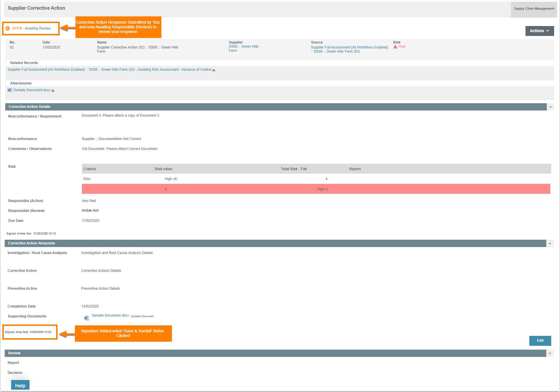This screenshot has height=392, width=560.
Task: Open the related Supplier Full Assessment record link
Action: (109, 70)
